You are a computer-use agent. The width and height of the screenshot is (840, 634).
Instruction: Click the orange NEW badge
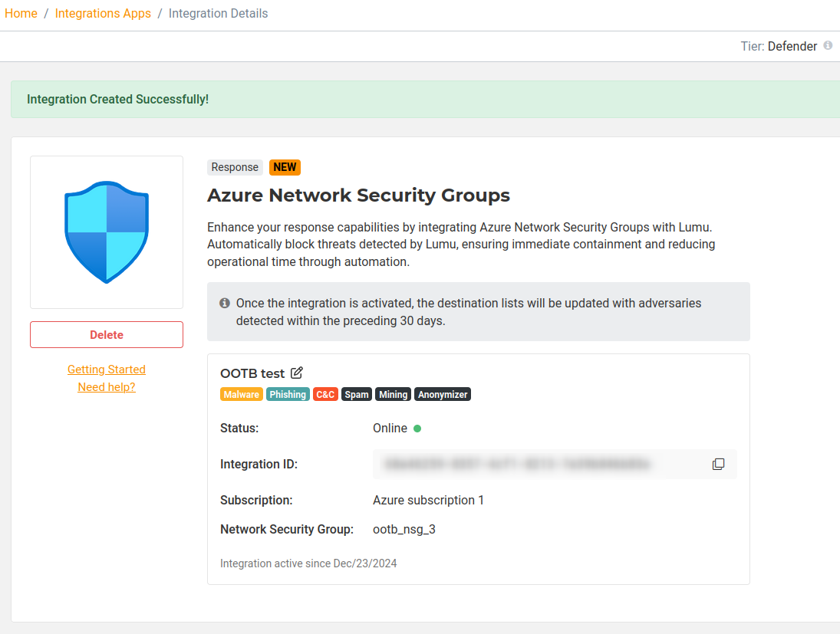click(x=285, y=167)
